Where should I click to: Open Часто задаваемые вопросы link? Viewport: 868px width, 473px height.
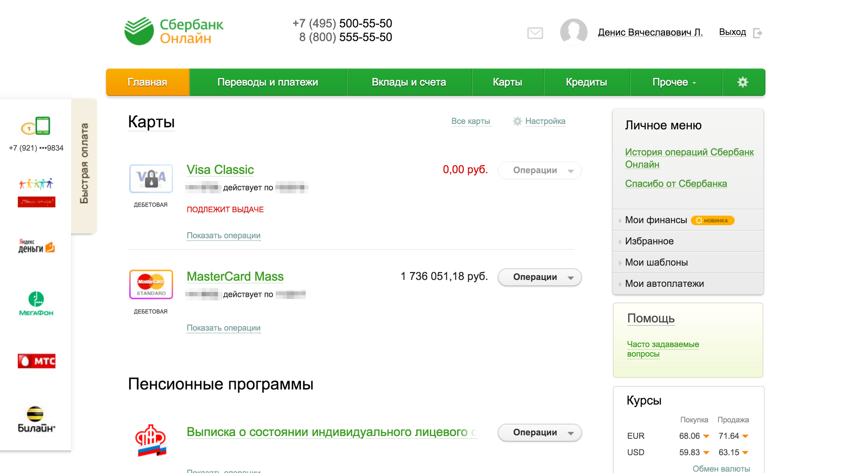(x=663, y=349)
